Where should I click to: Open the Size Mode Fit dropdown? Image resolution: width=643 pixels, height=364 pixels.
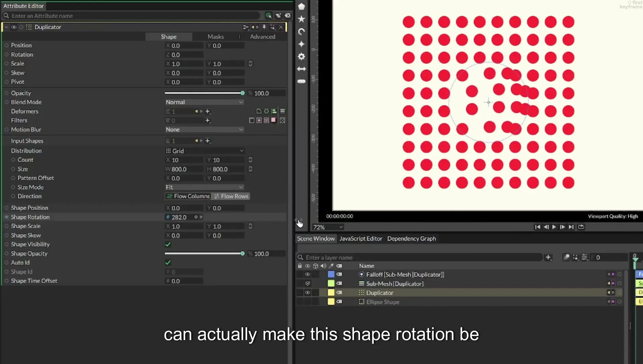click(x=204, y=187)
